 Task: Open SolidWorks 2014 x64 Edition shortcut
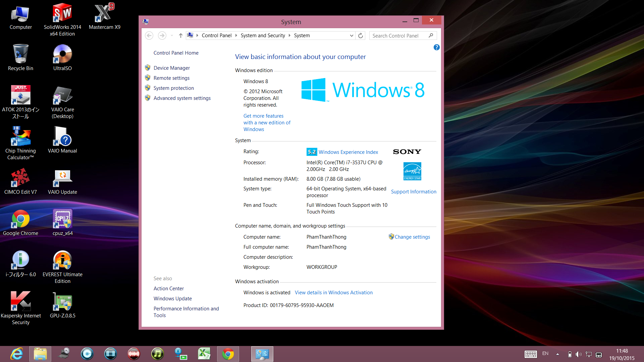point(62,19)
